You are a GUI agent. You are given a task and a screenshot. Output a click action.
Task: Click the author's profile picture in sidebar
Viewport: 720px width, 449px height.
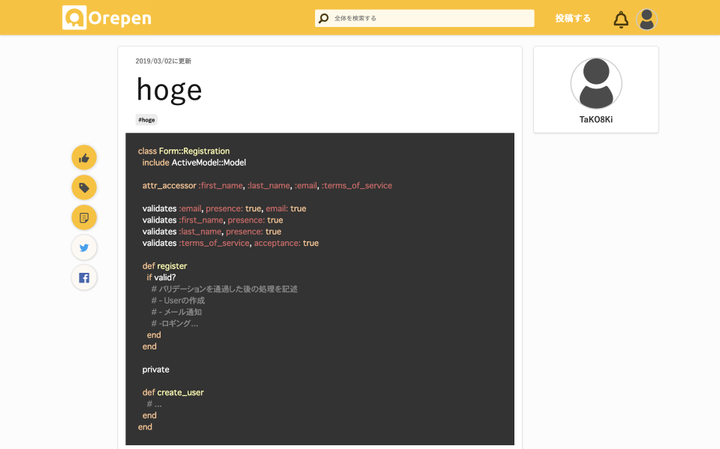point(596,83)
